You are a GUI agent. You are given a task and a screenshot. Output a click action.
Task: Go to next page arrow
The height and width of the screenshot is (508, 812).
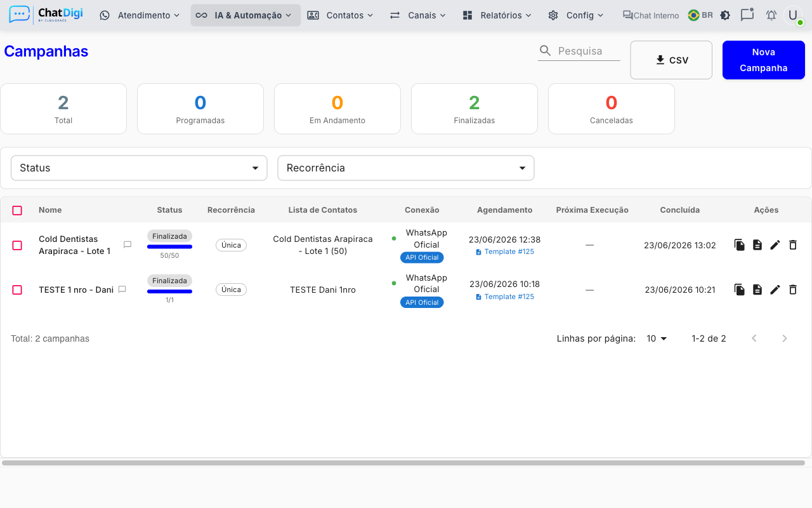click(x=785, y=338)
